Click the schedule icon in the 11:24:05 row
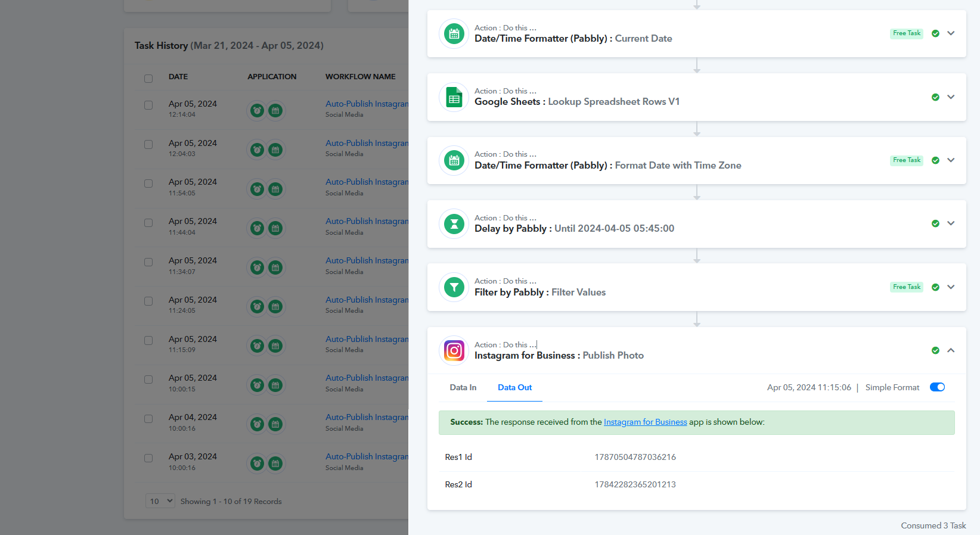The image size is (980, 535). pos(257,307)
